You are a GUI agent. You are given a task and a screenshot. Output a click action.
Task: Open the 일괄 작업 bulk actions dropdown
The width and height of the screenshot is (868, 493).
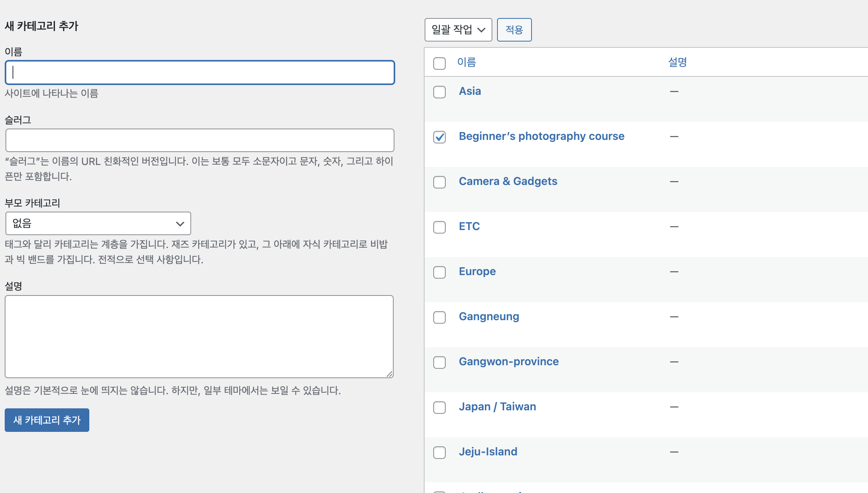click(458, 30)
